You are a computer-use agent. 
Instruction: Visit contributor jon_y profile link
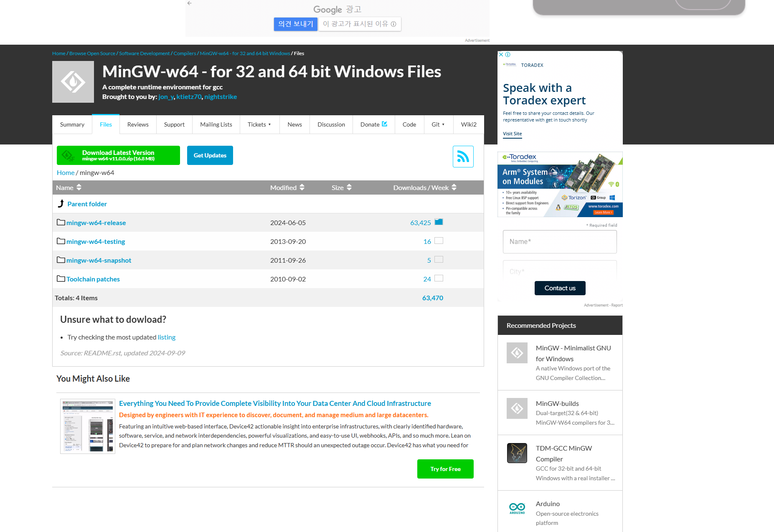point(166,96)
